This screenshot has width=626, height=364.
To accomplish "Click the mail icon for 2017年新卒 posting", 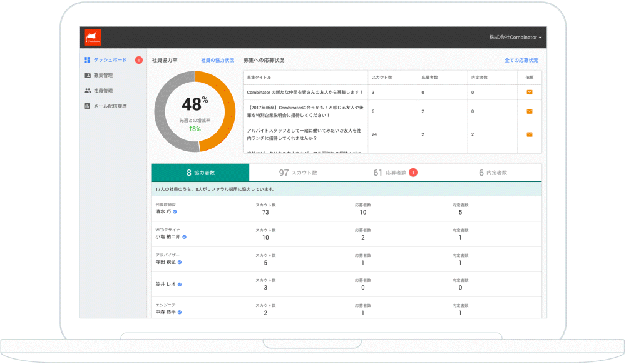I will [529, 111].
